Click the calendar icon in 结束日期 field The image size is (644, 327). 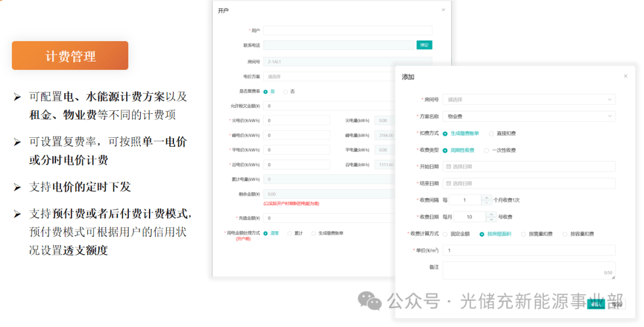coord(448,184)
